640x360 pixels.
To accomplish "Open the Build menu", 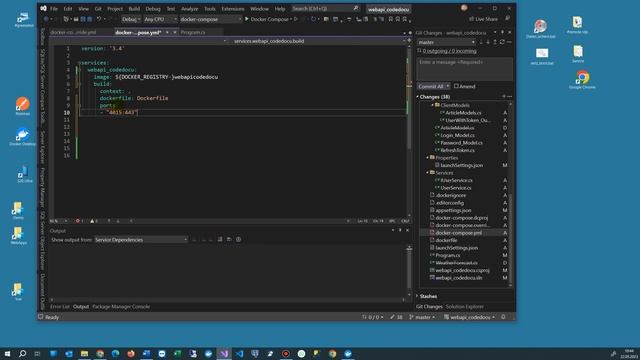I will pyautogui.click(x=134, y=9).
